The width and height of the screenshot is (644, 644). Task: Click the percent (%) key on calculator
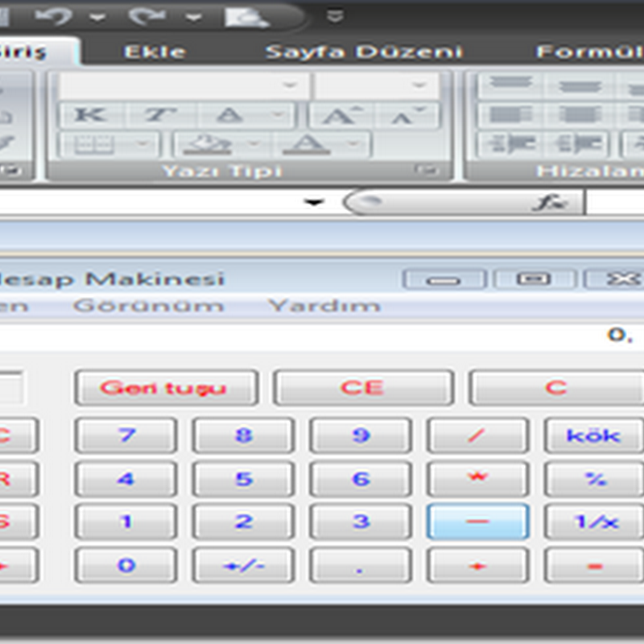pyautogui.click(x=594, y=479)
